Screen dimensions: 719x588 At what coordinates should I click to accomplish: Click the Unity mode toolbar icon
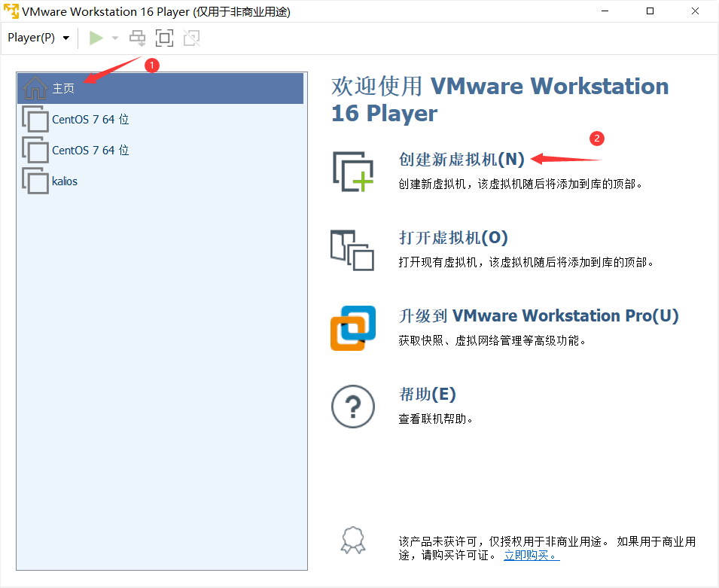click(192, 38)
